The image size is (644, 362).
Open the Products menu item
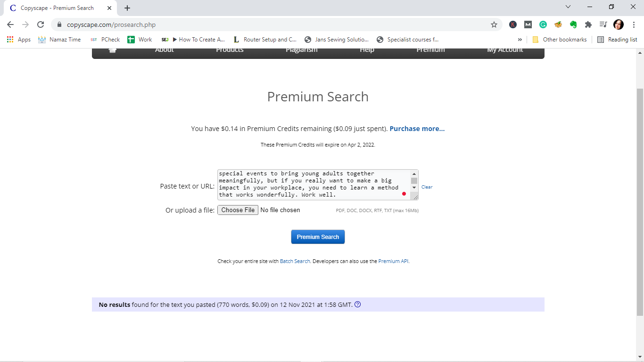(230, 50)
